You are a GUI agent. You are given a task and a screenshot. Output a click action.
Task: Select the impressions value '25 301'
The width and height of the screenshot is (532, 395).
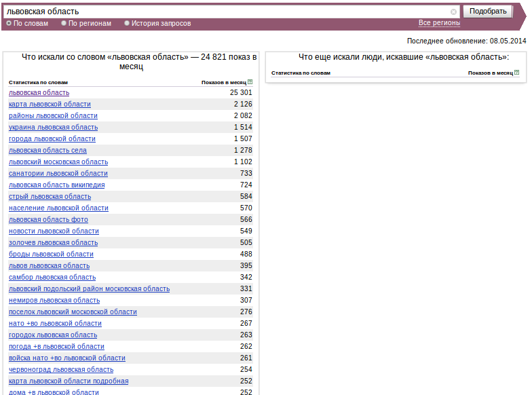click(241, 92)
